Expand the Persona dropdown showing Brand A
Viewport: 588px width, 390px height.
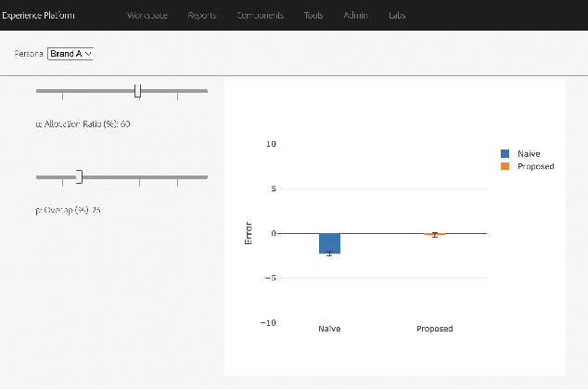pos(71,54)
